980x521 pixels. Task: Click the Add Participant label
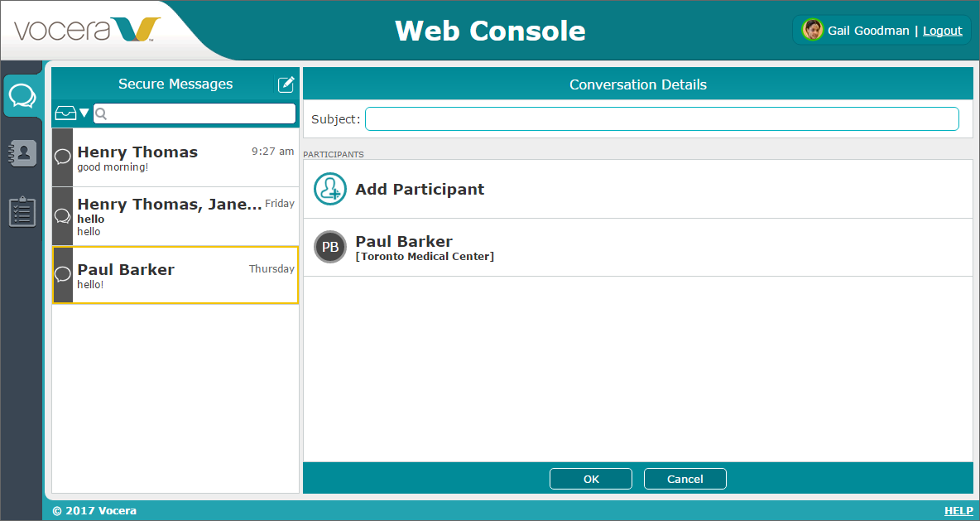pyautogui.click(x=420, y=190)
